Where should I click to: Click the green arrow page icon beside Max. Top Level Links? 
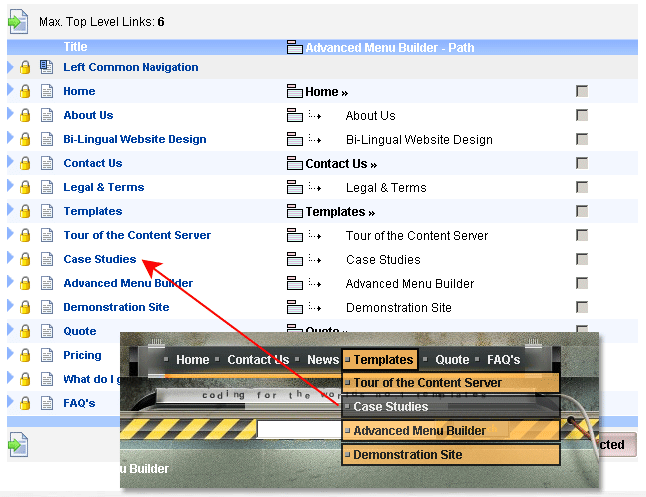[18, 22]
